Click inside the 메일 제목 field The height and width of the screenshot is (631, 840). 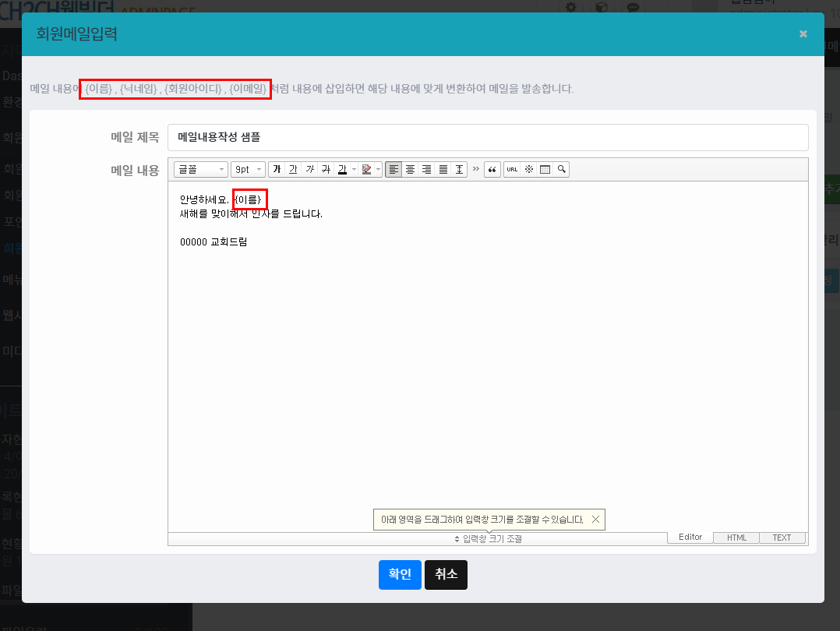click(x=488, y=137)
